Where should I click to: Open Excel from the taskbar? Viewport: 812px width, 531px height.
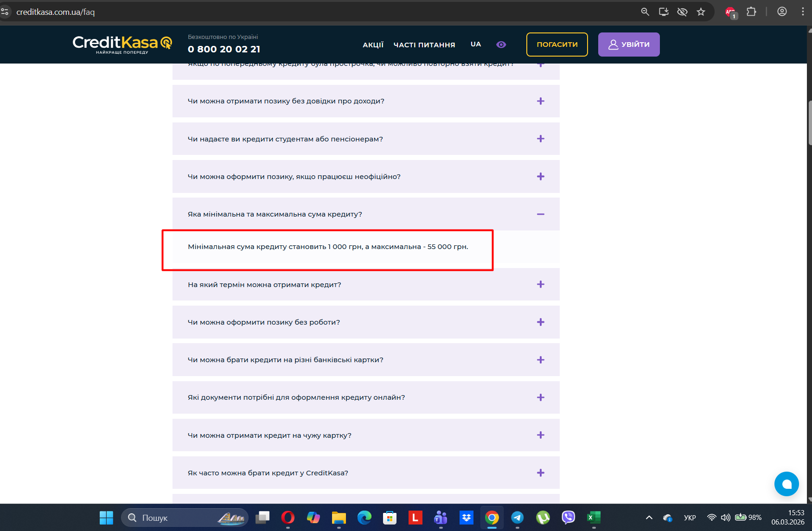pyautogui.click(x=594, y=518)
